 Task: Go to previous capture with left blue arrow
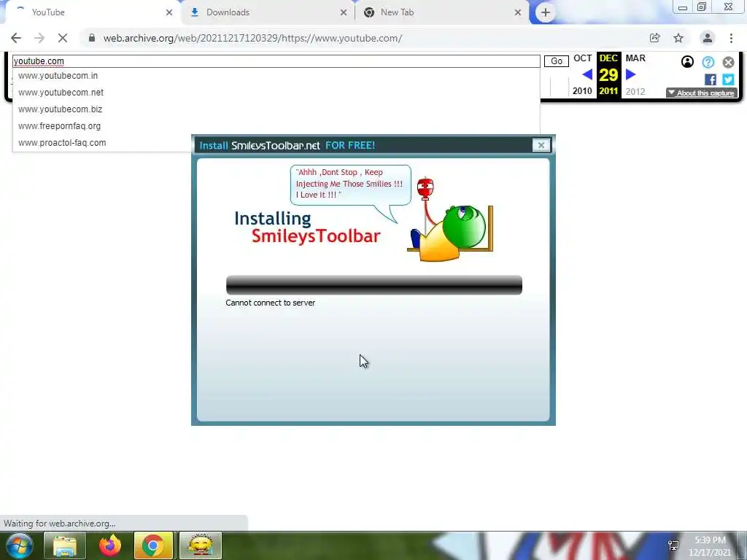tap(587, 74)
